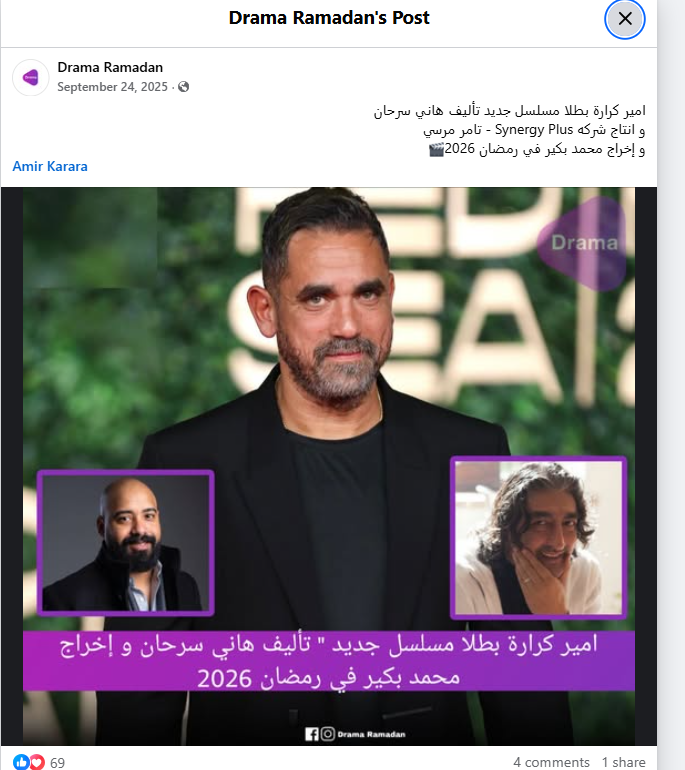Click the purple Arabic caption banner

tap(329, 661)
